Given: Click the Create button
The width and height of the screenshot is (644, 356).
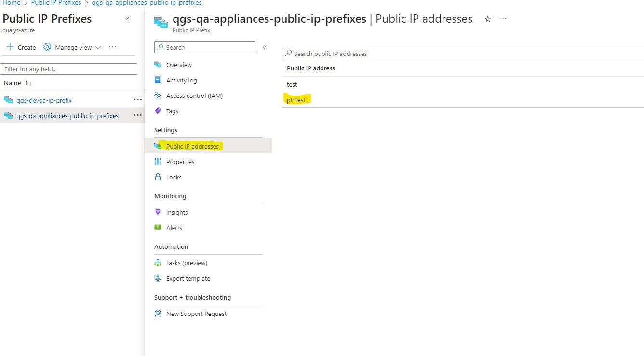Looking at the screenshot, I should point(20,47).
